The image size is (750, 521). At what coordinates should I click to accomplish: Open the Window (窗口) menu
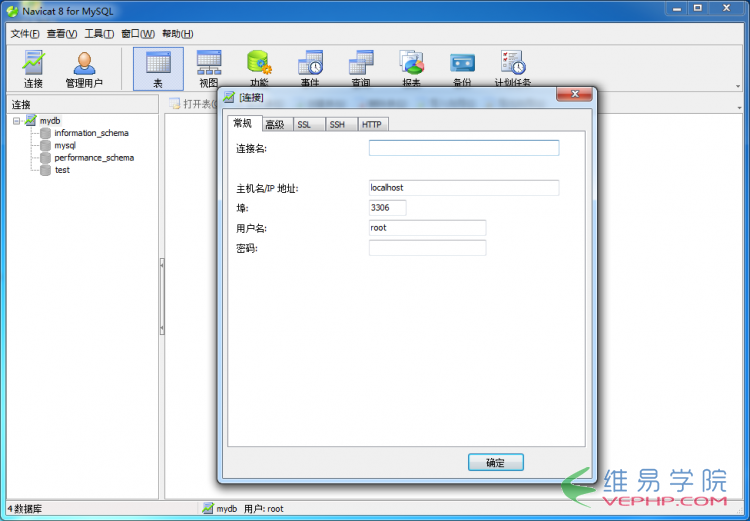point(138,34)
